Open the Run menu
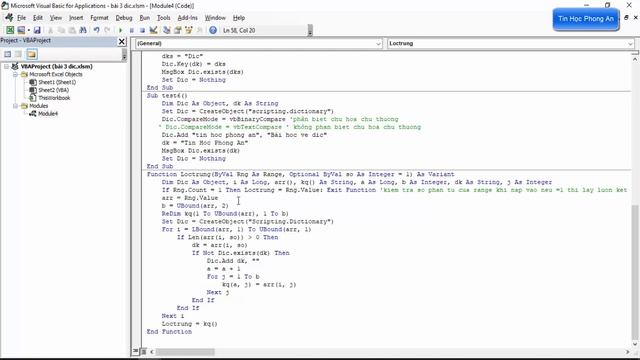 point(144,18)
